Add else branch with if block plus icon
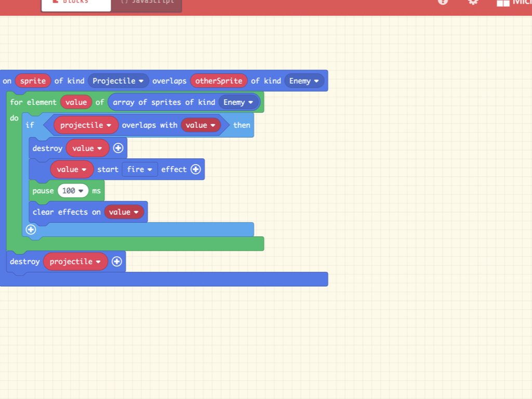This screenshot has height=399, width=532. [x=31, y=230]
